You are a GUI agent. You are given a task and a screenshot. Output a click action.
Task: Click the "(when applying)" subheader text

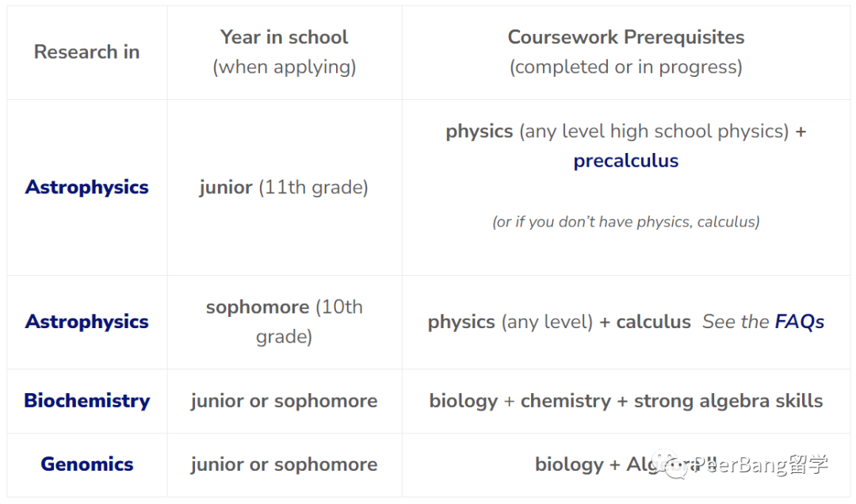284,67
